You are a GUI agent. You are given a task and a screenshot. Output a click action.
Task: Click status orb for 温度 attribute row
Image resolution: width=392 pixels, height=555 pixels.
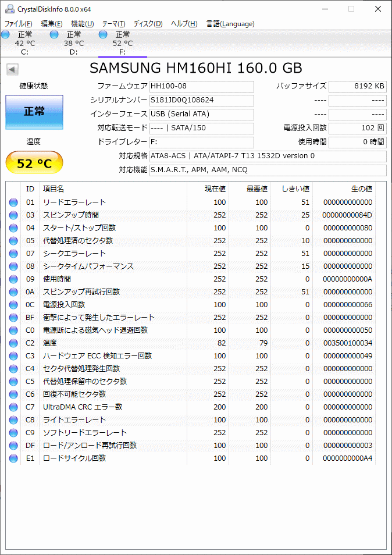coord(13,343)
